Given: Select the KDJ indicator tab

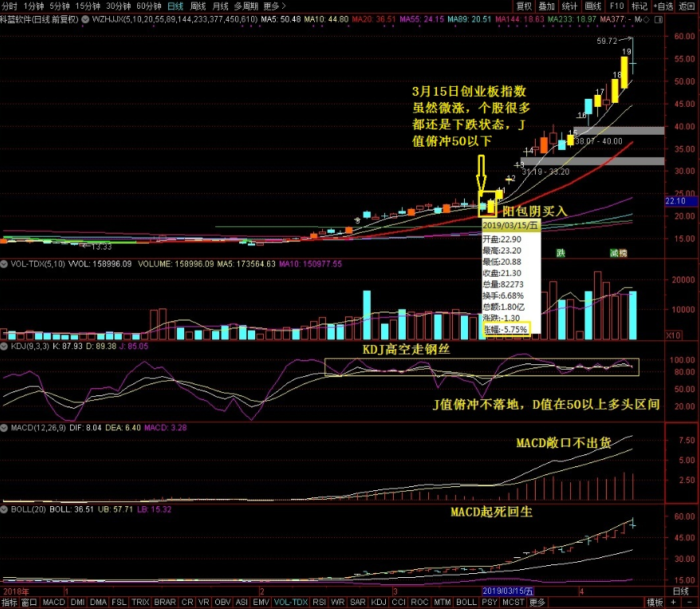Looking at the screenshot, I should 379,603.
